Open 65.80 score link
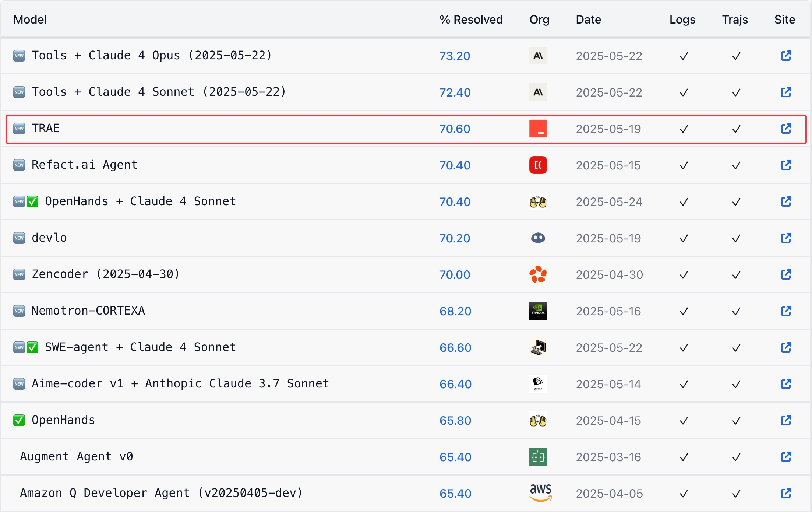Screen dimensions: 812x512 [455, 421]
